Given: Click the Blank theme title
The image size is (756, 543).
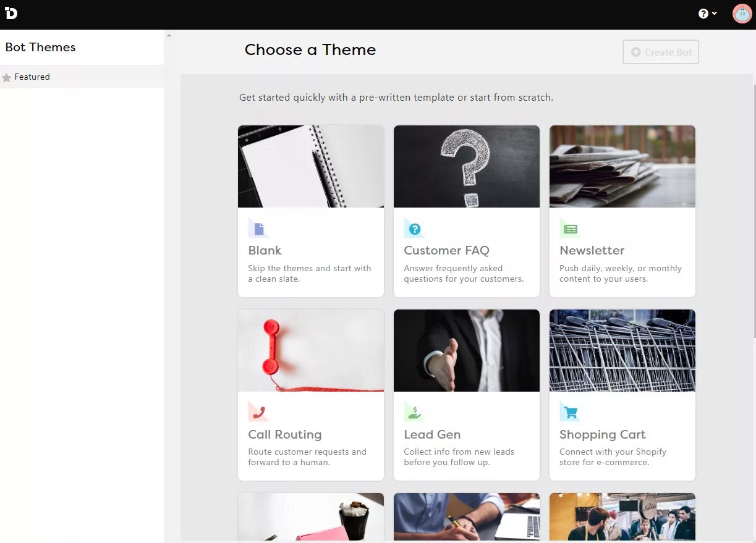Looking at the screenshot, I should pyautogui.click(x=265, y=250).
